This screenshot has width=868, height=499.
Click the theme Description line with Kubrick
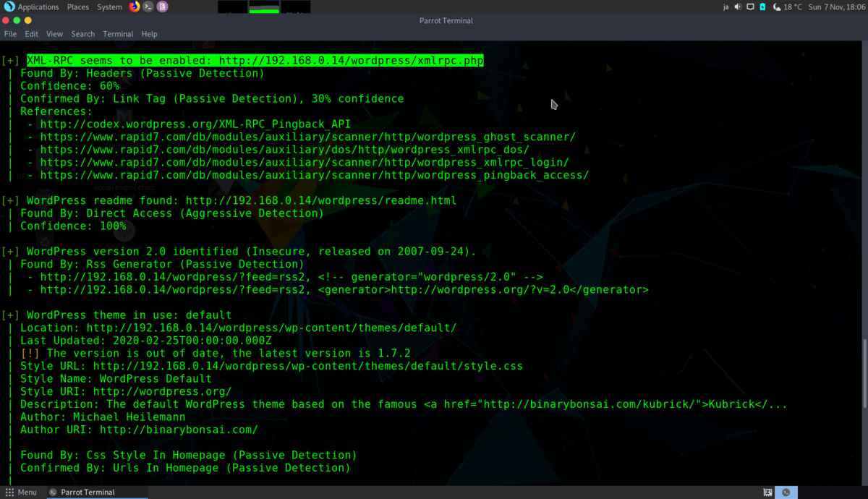[x=404, y=404]
